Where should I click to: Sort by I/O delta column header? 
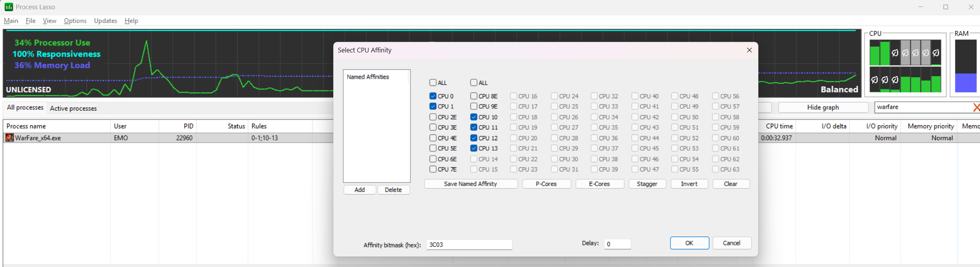823,126
